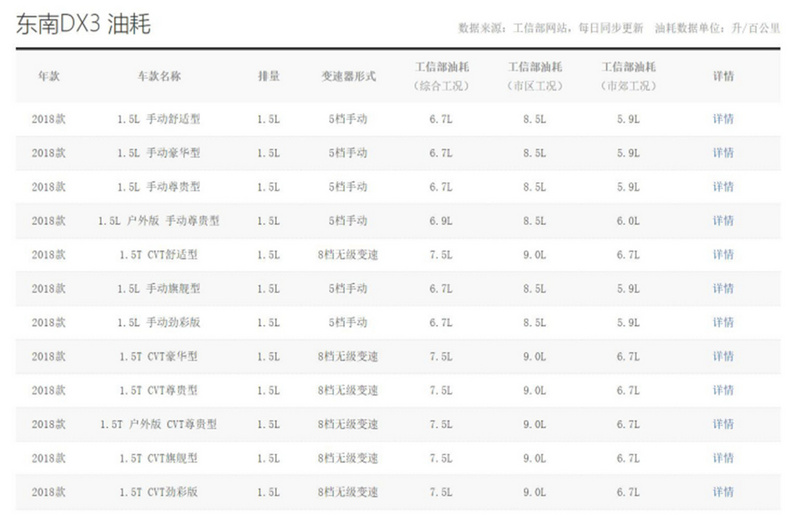Open 详情 link for 1.5L 手动尊贵型
The image size is (800, 518).
point(723,187)
